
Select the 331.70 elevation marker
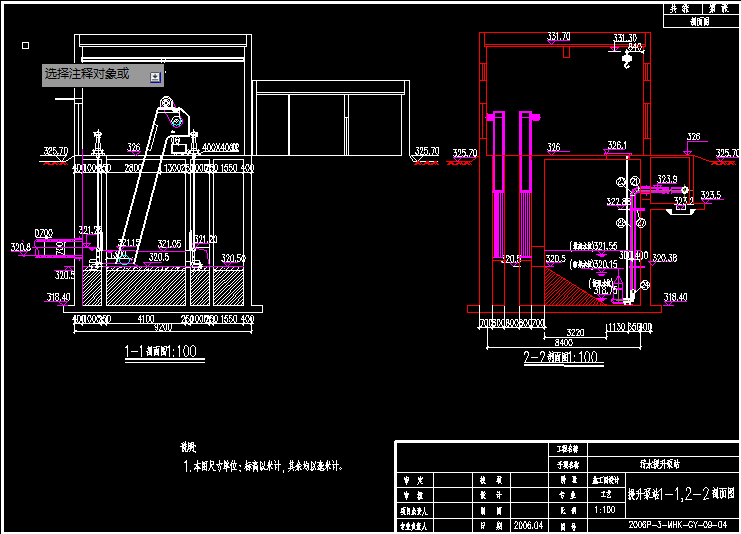[558, 37]
